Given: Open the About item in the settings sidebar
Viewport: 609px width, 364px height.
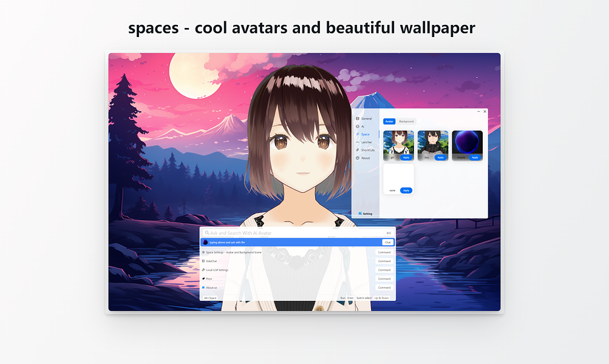Looking at the screenshot, I should [363, 158].
